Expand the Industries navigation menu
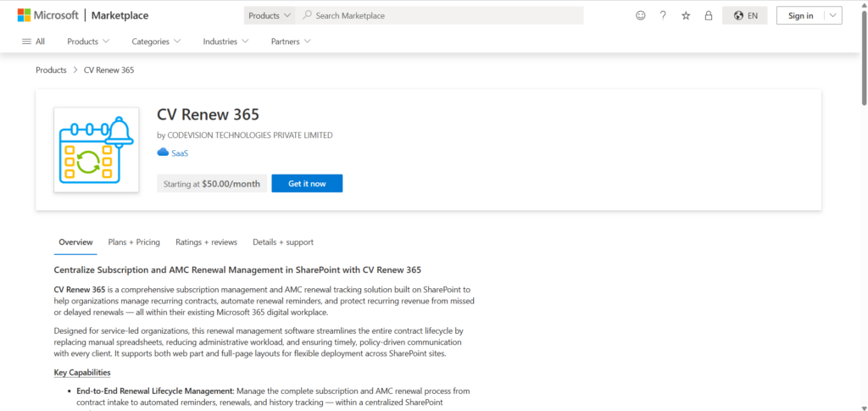 tap(225, 42)
